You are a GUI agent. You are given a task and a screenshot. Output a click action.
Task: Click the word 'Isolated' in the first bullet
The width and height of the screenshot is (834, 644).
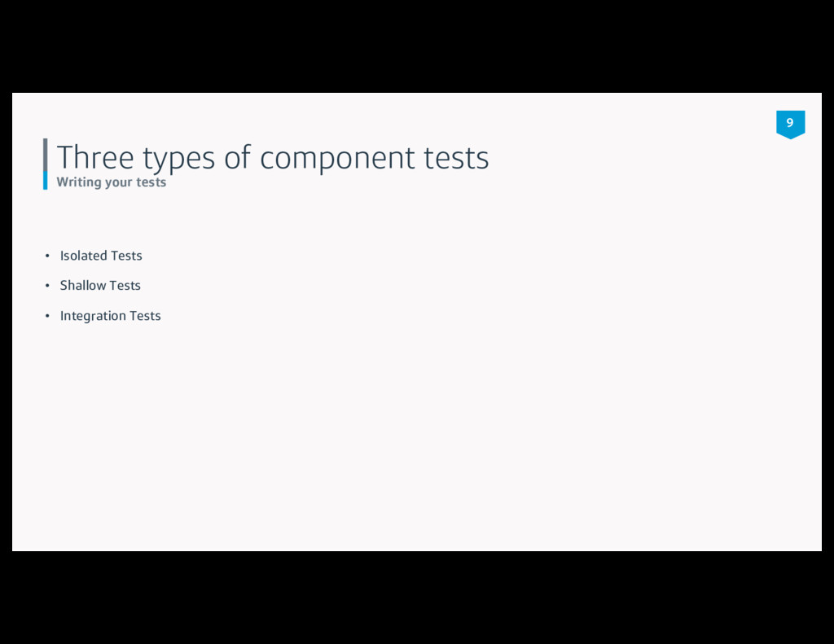84,256
